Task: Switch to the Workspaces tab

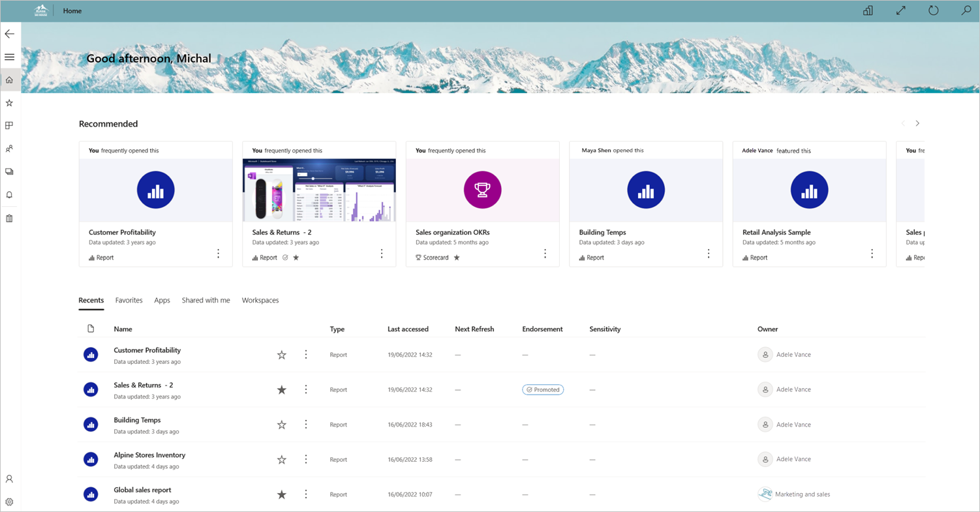Action: pos(260,301)
